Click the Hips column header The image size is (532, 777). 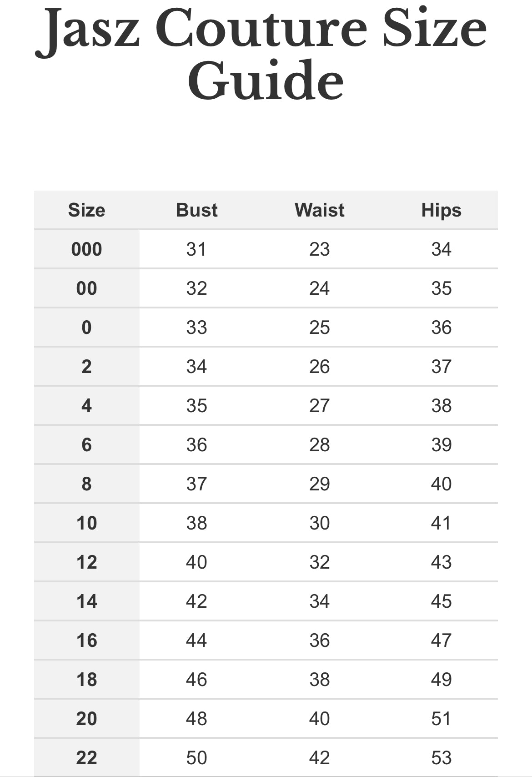pyautogui.click(x=441, y=210)
